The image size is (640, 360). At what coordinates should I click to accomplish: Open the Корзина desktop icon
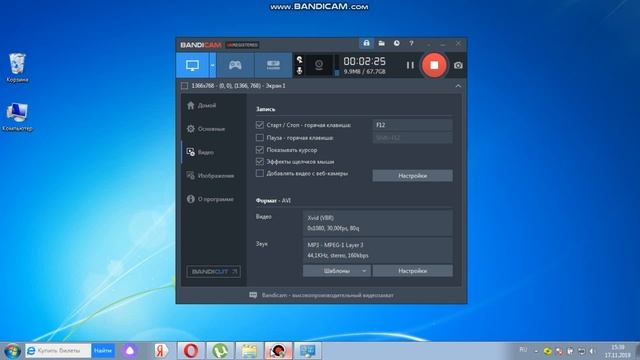18,68
